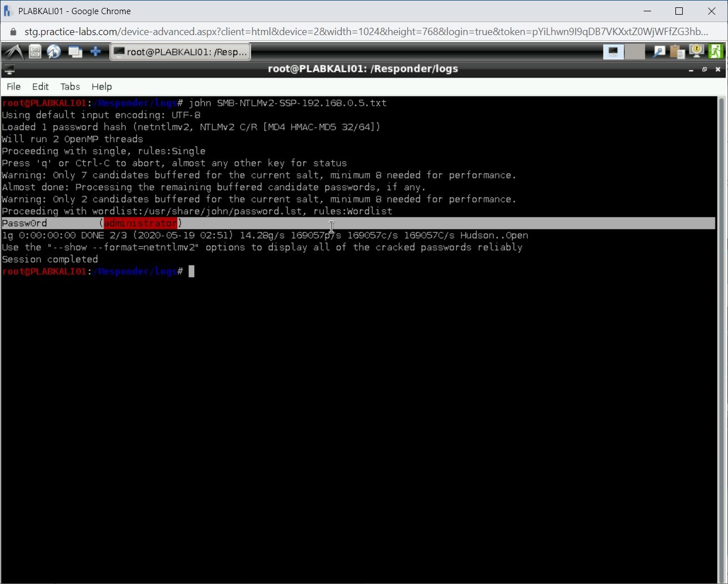The width and height of the screenshot is (728, 584).
Task: Open the File menu in the terminal
Action: (x=13, y=87)
